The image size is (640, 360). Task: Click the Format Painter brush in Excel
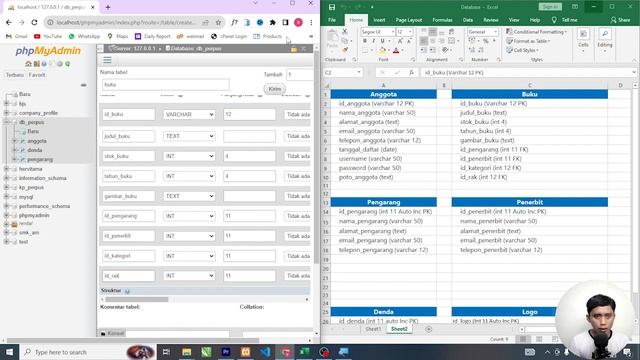click(x=344, y=50)
